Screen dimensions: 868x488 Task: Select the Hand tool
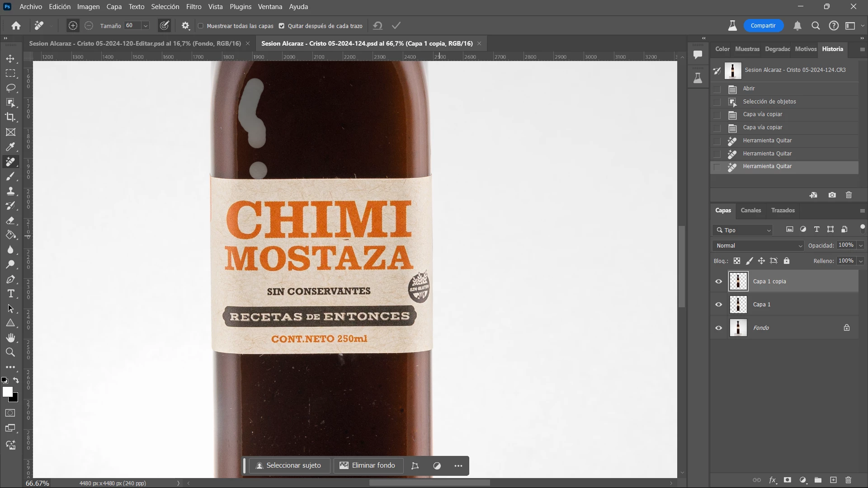[10, 338]
